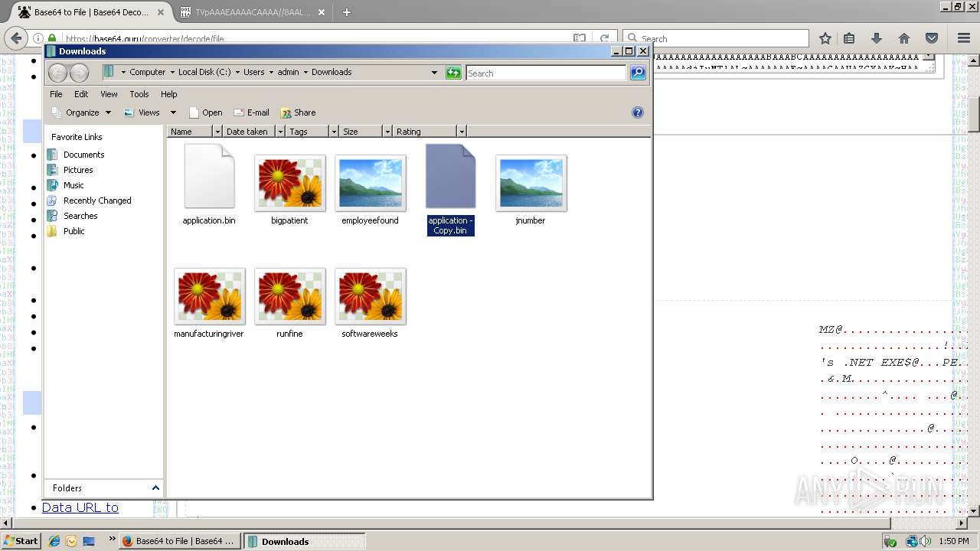Click Firefox bookmark star icon
The image size is (980, 551).
[x=825, y=38]
